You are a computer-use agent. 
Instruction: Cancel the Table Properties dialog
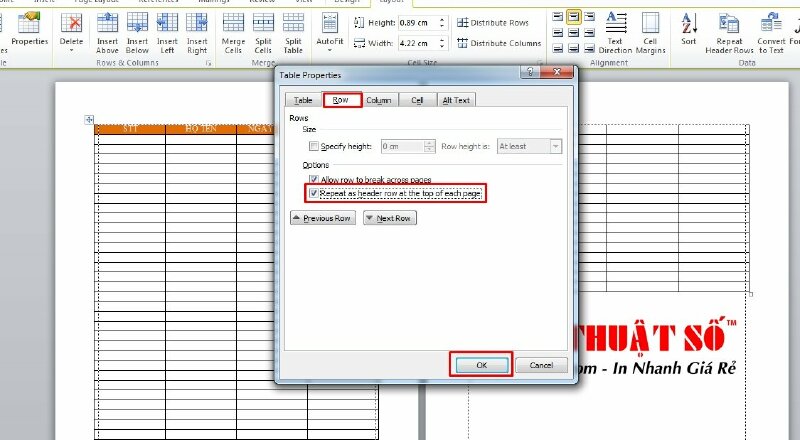tap(541, 365)
